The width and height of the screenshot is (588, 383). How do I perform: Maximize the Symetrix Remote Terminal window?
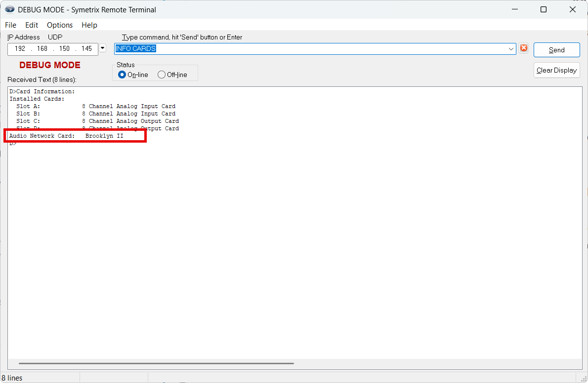544,9
